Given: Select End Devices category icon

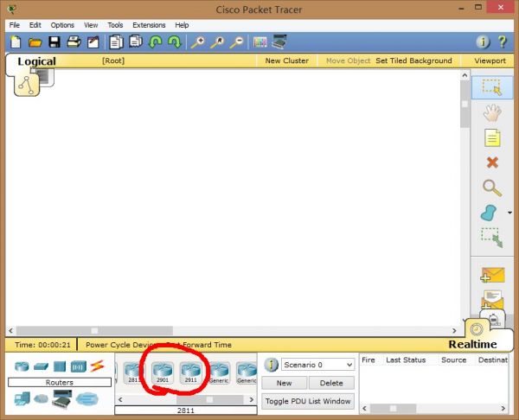Looking at the screenshot, I should tap(22, 398).
